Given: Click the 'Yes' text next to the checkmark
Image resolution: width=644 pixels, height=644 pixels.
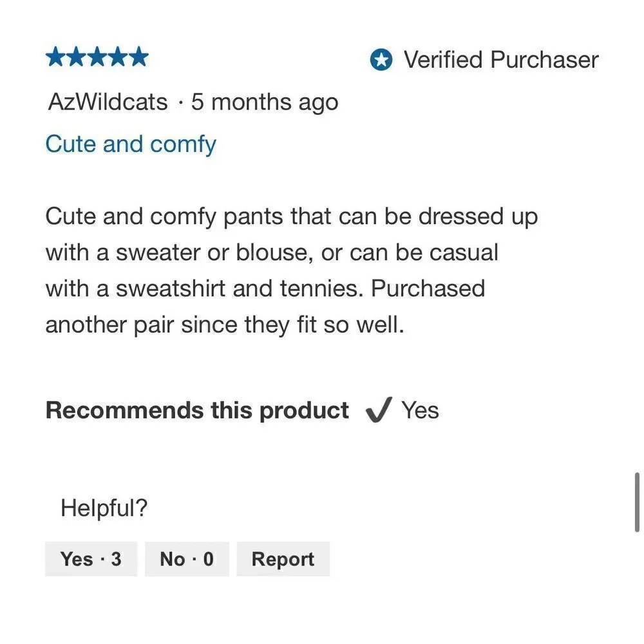Looking at the screenshot, I should 420,410.
